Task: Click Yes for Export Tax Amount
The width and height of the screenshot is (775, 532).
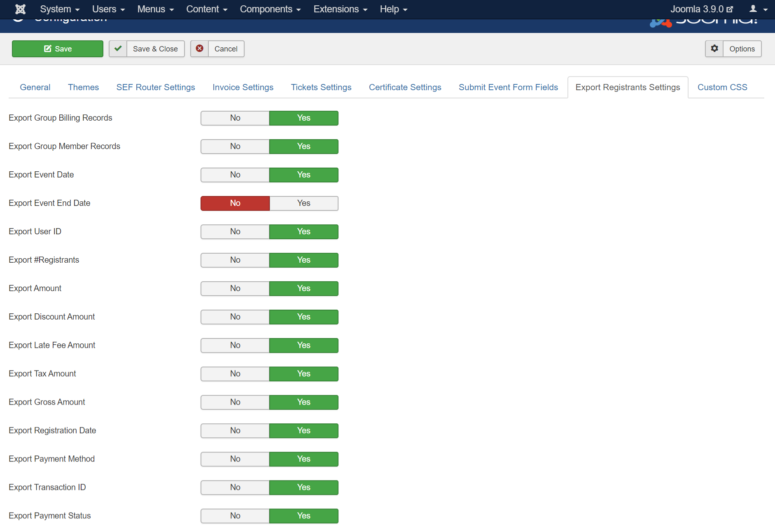Action: tap(304, 374)
